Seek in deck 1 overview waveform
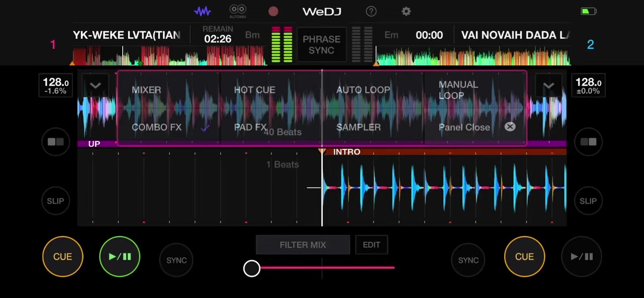This screenshot has width=644, height=298. click(x=169, y=55)
